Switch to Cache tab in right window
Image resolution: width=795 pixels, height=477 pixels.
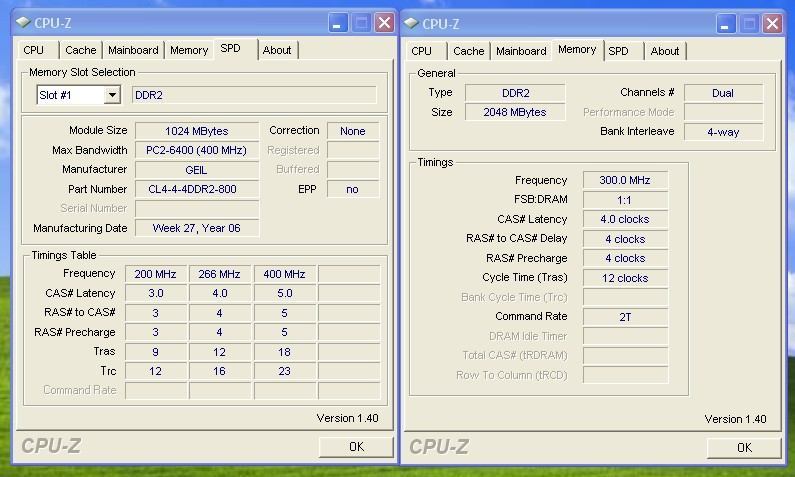[468, 51]
